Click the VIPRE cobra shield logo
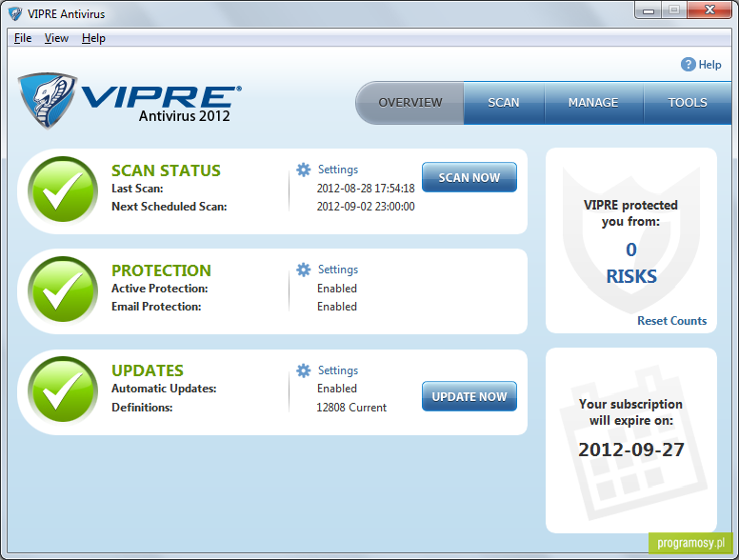 pyautogui.click(x=47, y=100)
